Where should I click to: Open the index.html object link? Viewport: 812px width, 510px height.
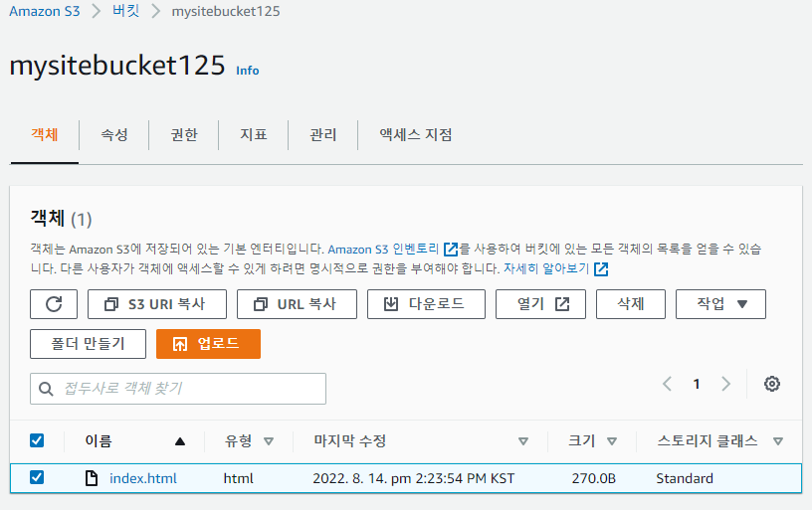142,478
